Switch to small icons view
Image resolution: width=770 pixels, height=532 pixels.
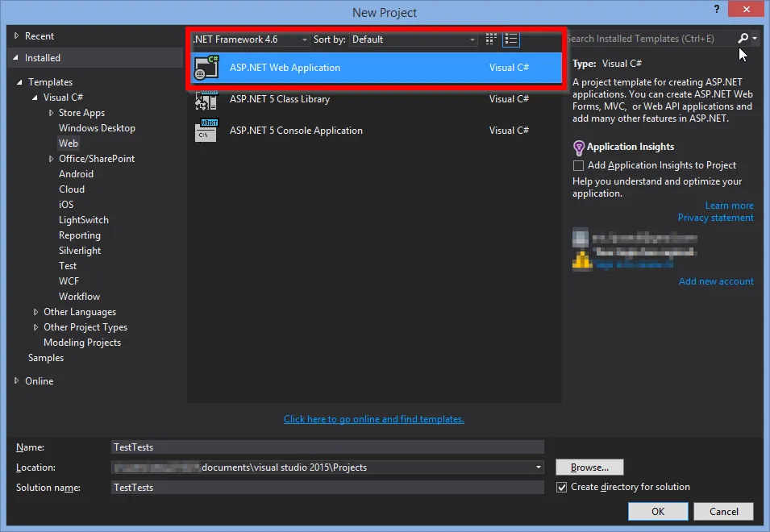pos(490,39)
